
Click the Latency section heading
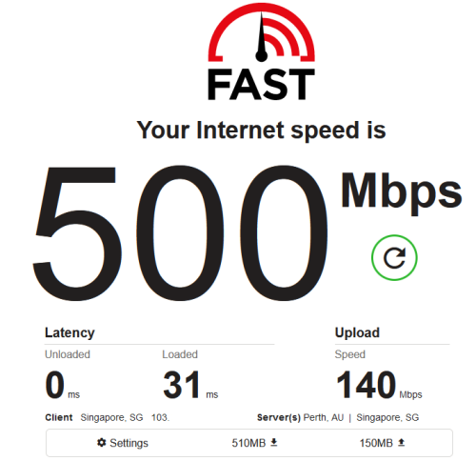[69, 332]
